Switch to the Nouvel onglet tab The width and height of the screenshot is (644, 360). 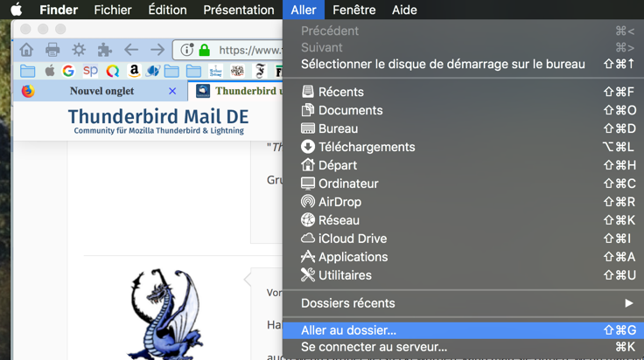(x=101, y=91)
